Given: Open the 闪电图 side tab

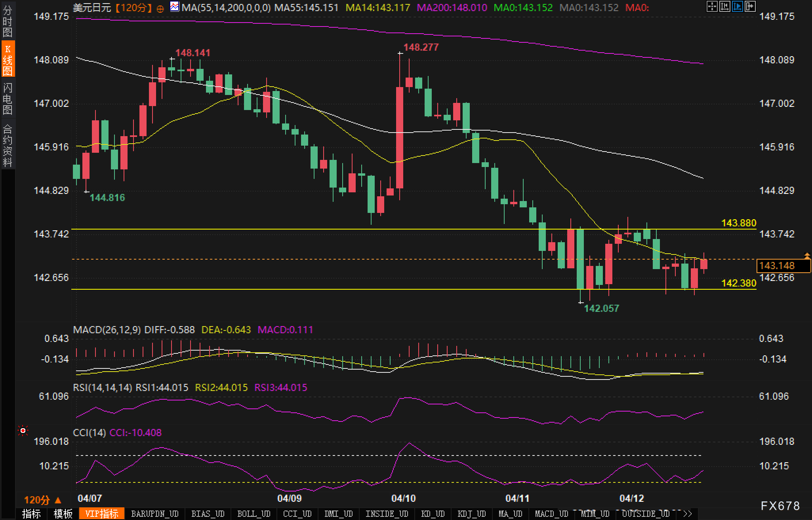Looking at the screenshot, I should click(8, 99).
